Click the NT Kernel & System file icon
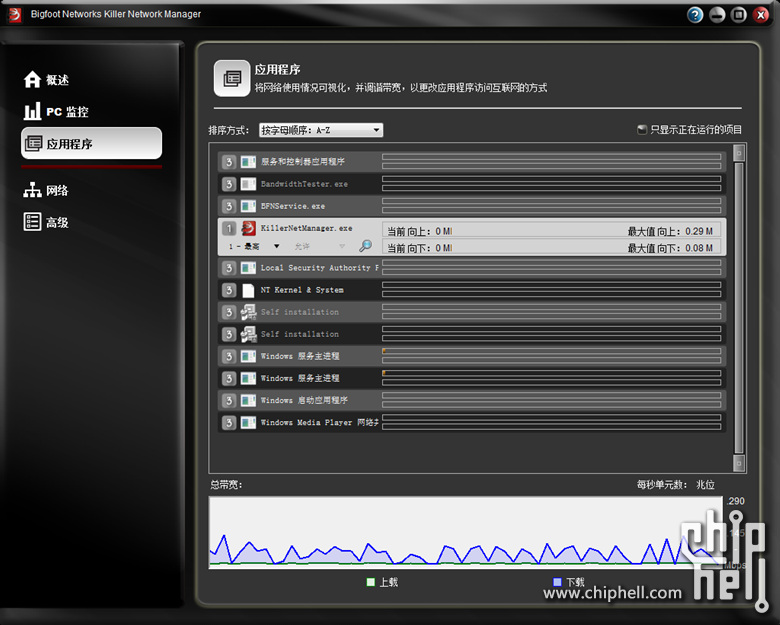The image size is (780, 625). tap(248, 290)
